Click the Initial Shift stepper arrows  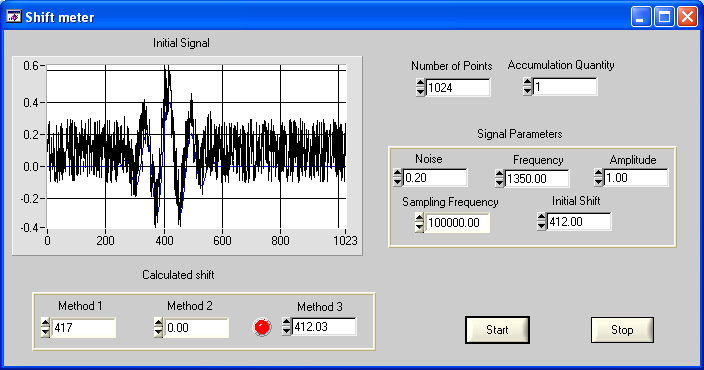(x=541, y=222)
